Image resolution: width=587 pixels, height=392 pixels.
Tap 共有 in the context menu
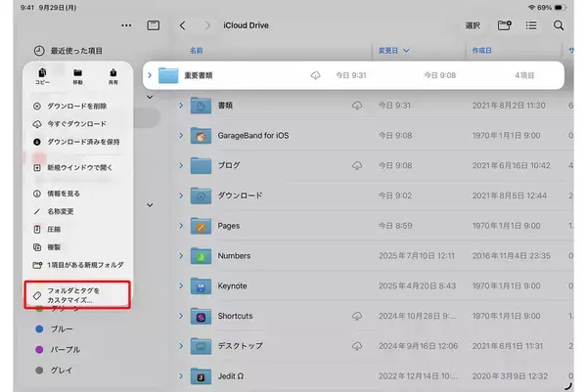click(x=113, y=76)
